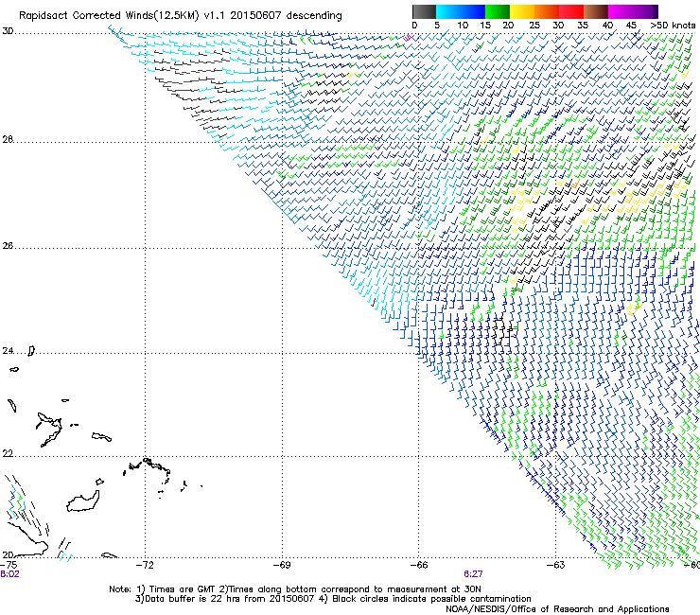Click the gray 0-5 knots color swatch
The image size is (700, 615).
[424, 11]
